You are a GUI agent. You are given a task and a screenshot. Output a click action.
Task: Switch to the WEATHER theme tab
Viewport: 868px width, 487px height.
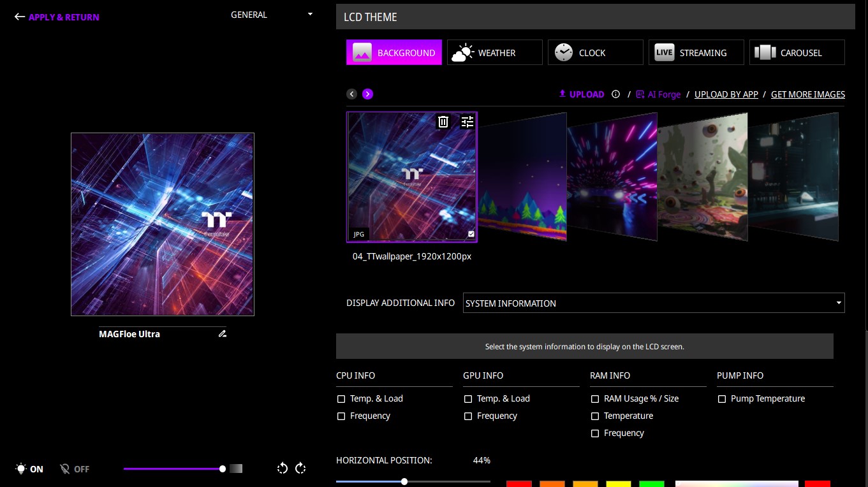[494, 53]
